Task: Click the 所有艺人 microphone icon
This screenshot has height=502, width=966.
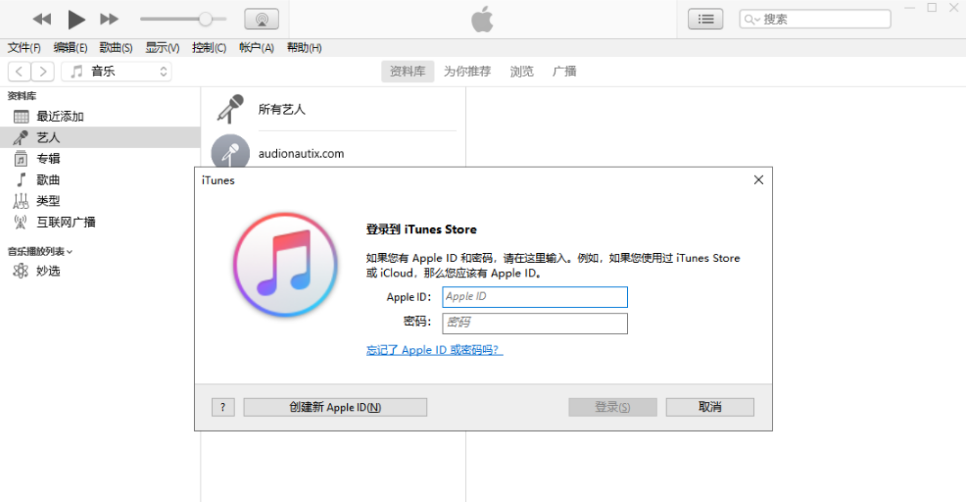Action: pyautogui.click(x=230, y=109)
